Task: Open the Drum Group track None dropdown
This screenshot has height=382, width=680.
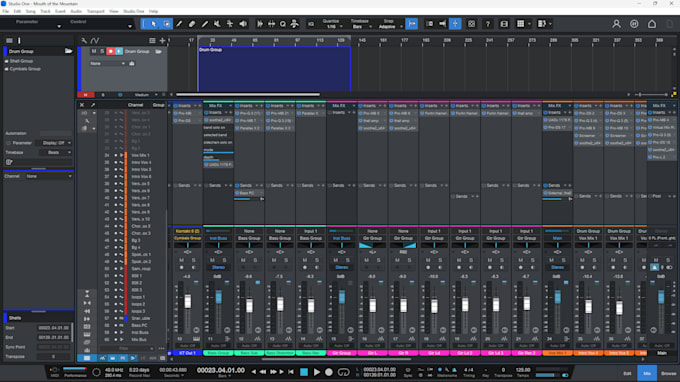Action: click(108, 63)
